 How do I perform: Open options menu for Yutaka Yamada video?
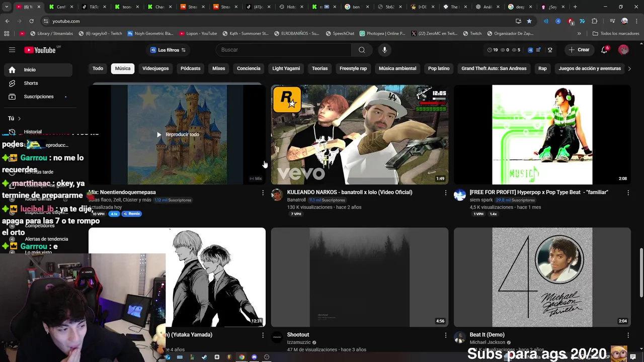263,335
